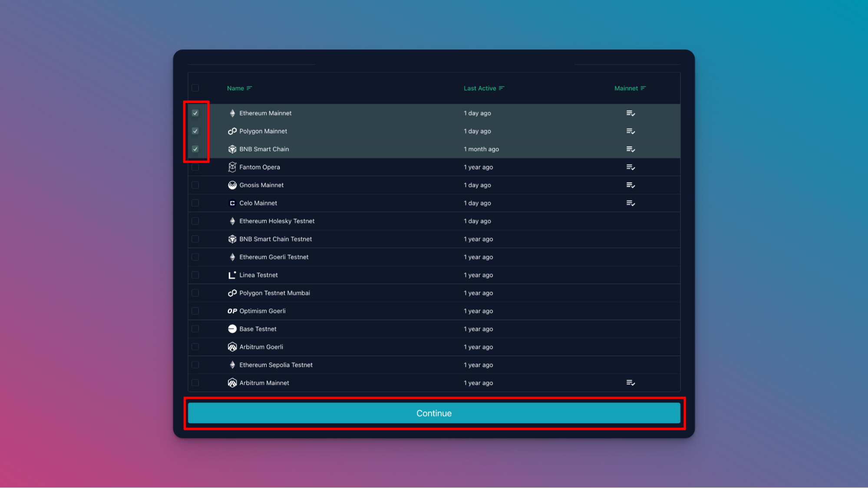
Task: Click the Arbitrum Goerli logo icon
Action: point(232,347)
